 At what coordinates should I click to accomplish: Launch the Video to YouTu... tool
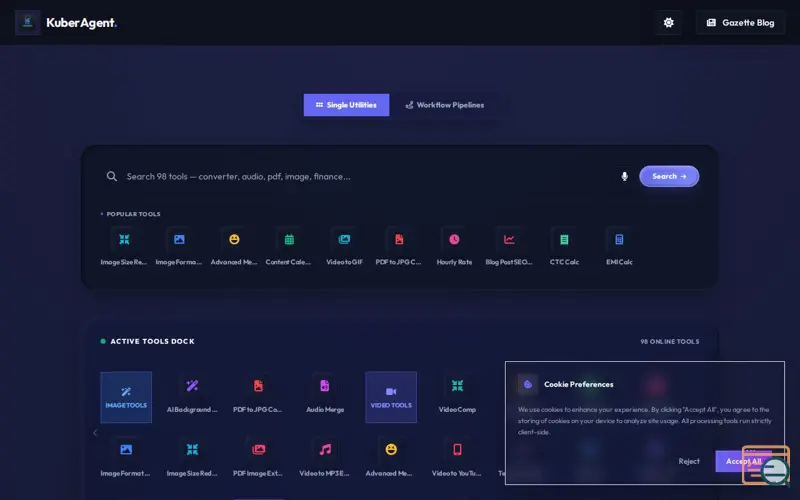[x=457, y=459]
